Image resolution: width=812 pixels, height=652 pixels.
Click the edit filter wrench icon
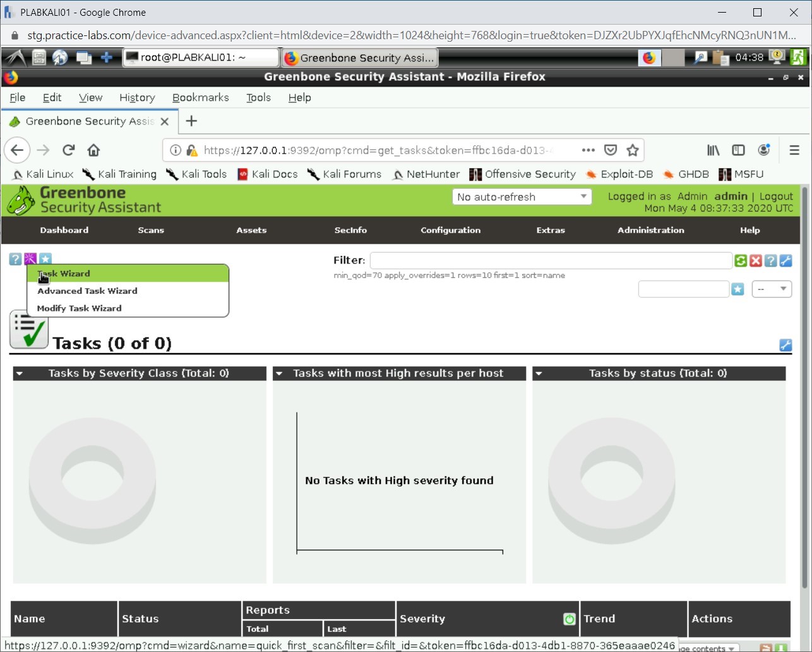click(785, 260)
